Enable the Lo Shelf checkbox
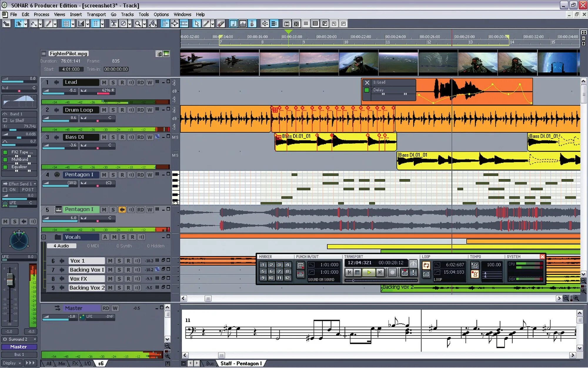 point(5,120)
